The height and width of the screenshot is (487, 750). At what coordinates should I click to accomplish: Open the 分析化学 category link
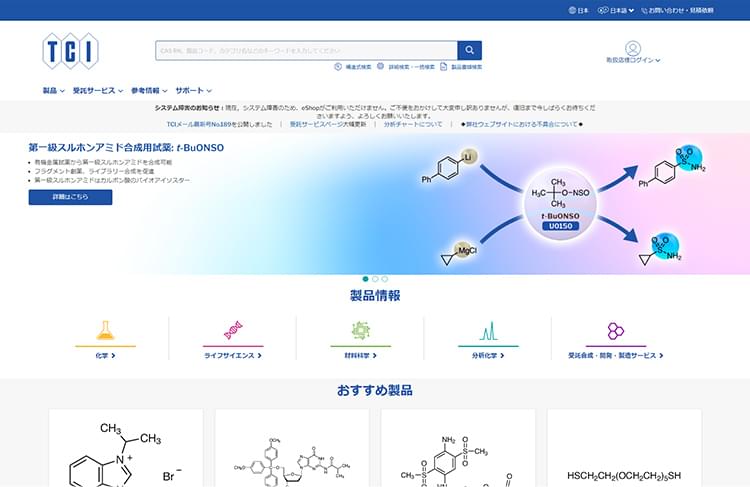[488, 355]
